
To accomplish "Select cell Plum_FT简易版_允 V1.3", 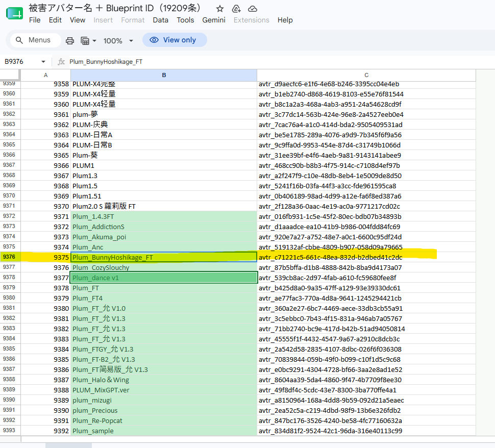I will tap(163, 369).
